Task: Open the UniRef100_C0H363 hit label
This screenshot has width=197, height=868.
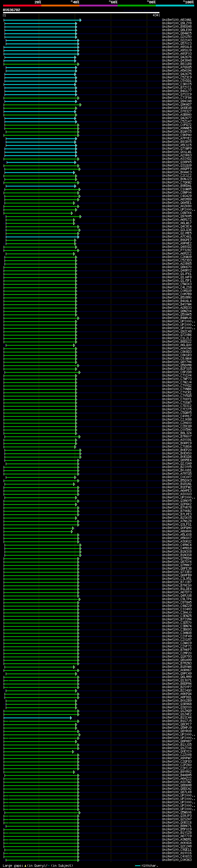Action: [x=176, y=860]
